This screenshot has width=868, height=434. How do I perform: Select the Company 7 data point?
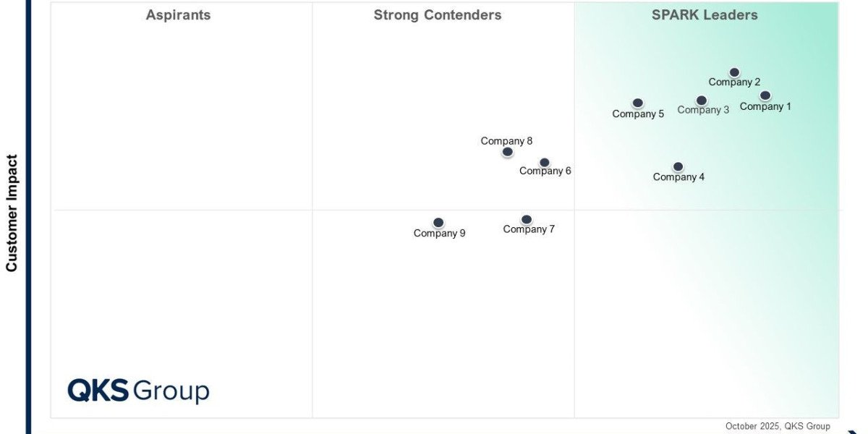coord(527,220)
